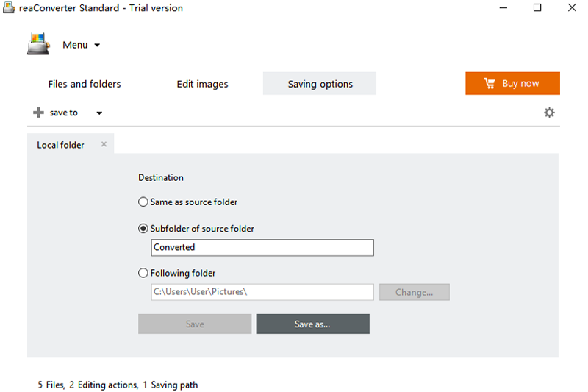Click the app icon in the title bar

[x=9, y=8]
